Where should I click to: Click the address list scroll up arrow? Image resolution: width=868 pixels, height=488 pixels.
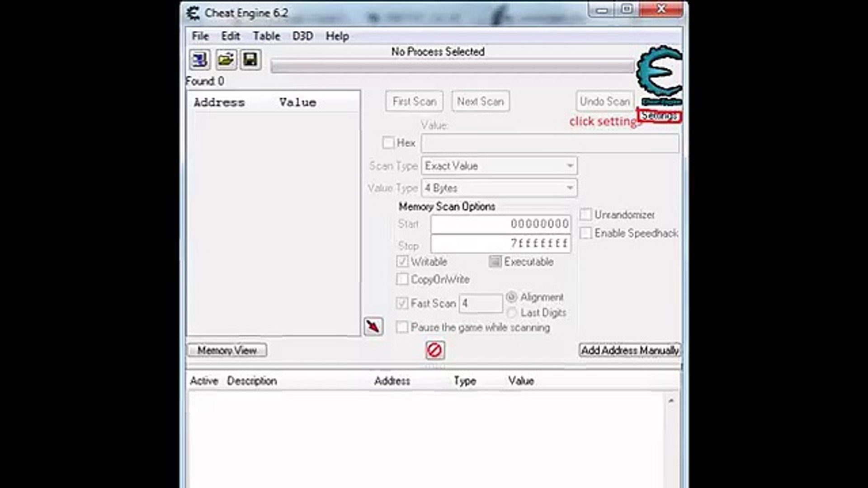click(x=671, y=401)
